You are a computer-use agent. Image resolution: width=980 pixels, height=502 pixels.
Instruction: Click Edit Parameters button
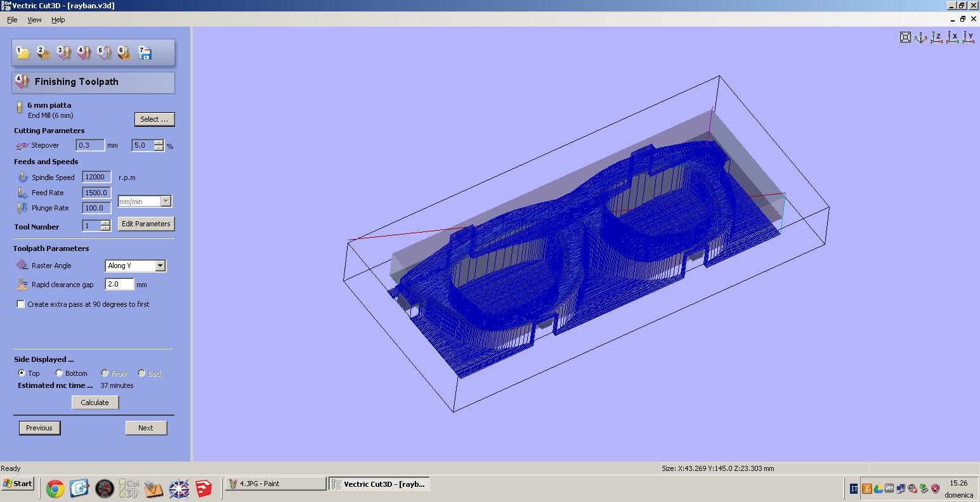click(146, 224)
